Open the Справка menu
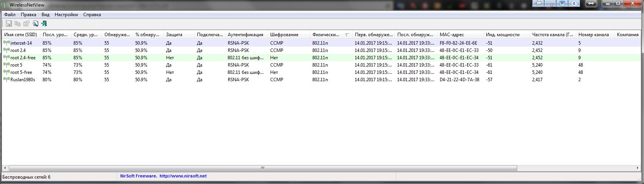 click(92, 15)
